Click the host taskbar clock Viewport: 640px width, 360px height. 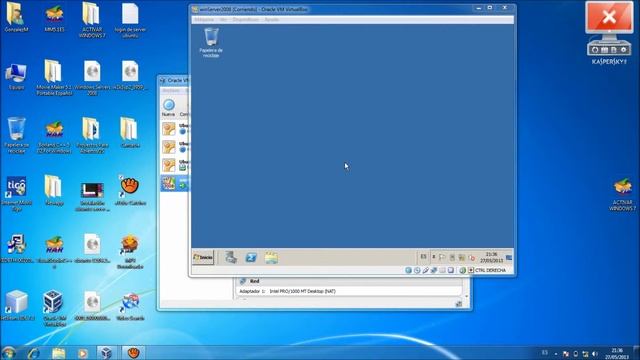pos(617,353)
